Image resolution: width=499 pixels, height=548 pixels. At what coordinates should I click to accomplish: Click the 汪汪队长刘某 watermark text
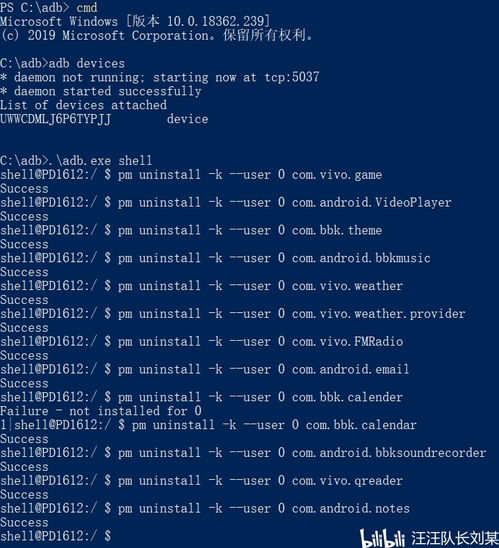coord(455,538)
